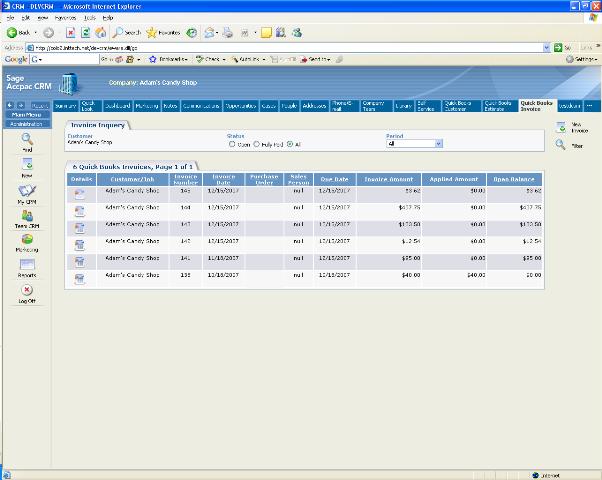Expand the more tabs ellipsis button
The width and height of the screenshot is (602, 480).
pyautogui.click(x=590, y=104)
